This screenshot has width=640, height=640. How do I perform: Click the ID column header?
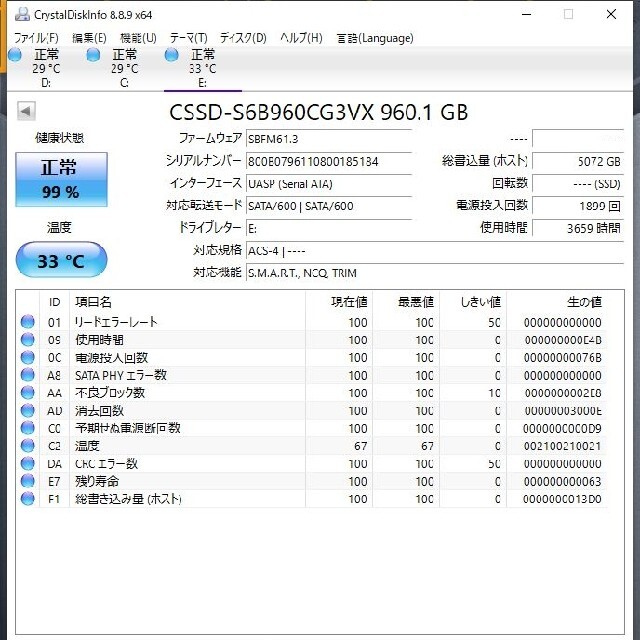(x=54, y=302)
